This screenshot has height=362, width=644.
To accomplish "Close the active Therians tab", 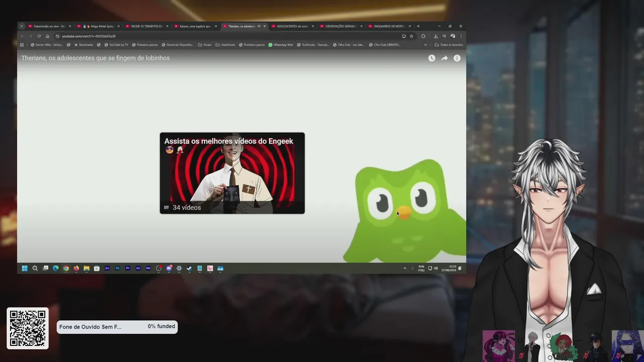I will tap(265, 26).
